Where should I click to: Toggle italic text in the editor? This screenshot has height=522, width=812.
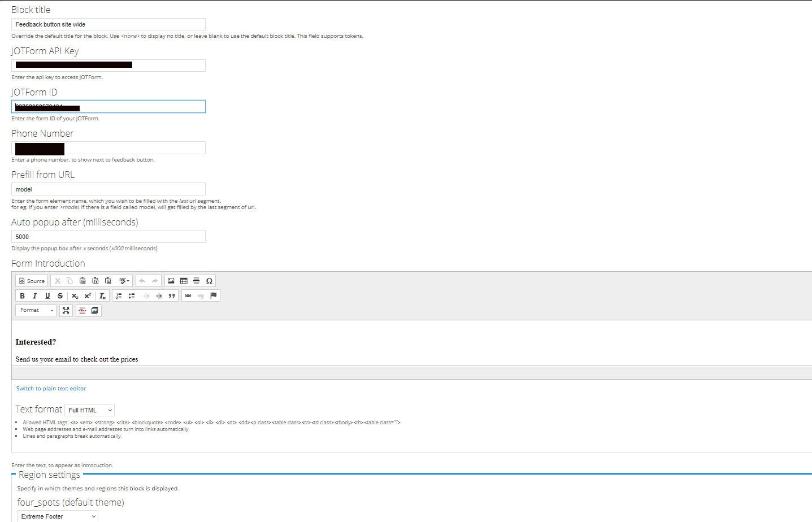pos(34,295)
